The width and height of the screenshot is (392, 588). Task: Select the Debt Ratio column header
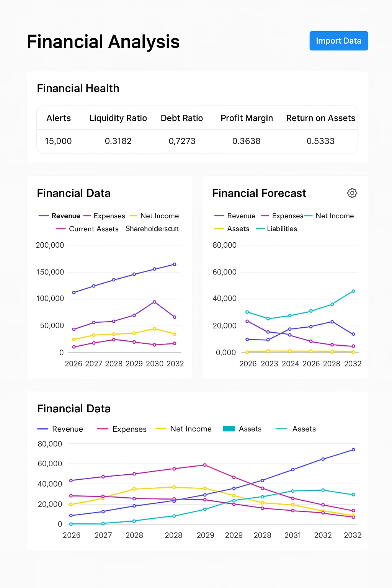point(182,118)
